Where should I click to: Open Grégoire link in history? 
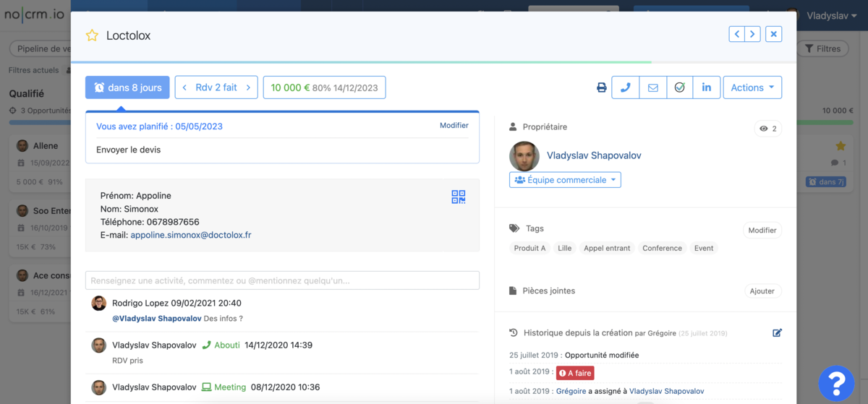[571, 391]
